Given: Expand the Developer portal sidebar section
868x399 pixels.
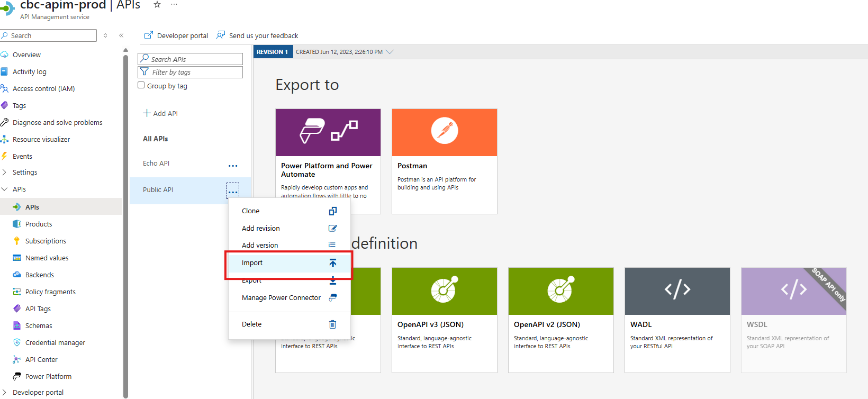Looking at the screenshot, I should [x=5, y=392].
